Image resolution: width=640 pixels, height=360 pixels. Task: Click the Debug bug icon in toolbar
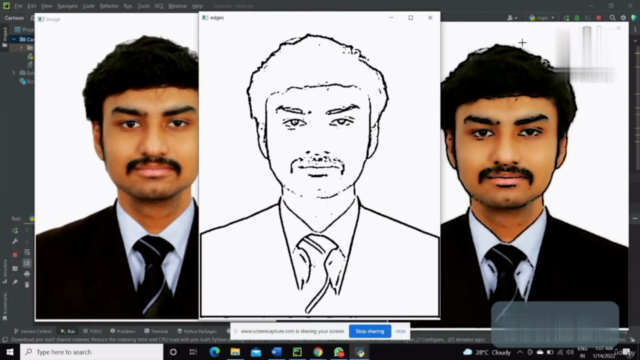click(577, 18)
